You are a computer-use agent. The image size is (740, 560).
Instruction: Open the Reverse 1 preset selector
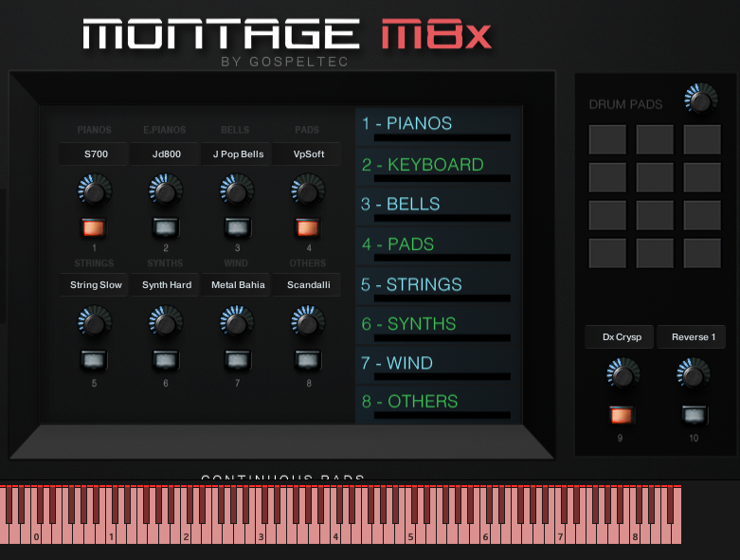pos(692,336)
